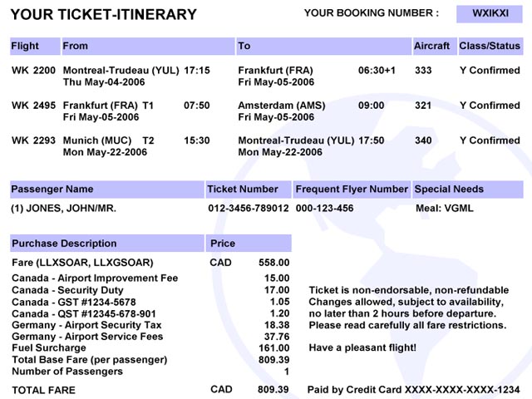Select the Aircraft column header
Viewport: 532px width, 399px height.
pos(433,46)
